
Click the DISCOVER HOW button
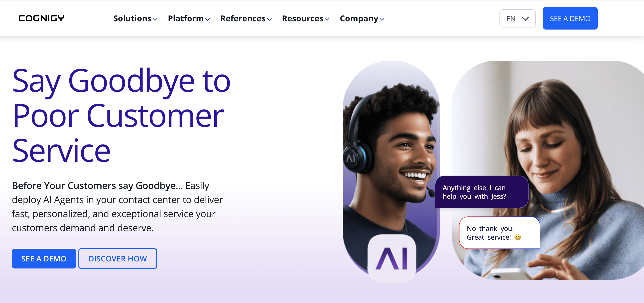[118, 258]
